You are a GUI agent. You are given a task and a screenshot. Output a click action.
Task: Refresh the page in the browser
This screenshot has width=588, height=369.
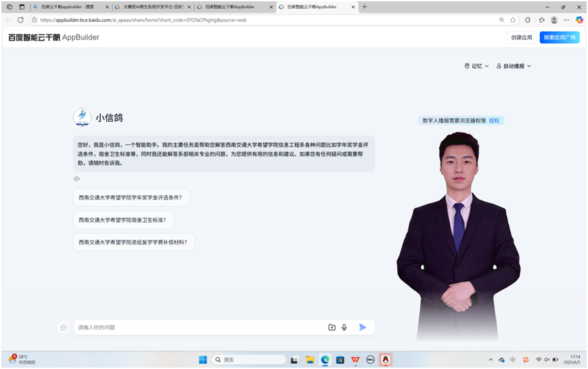20,20
